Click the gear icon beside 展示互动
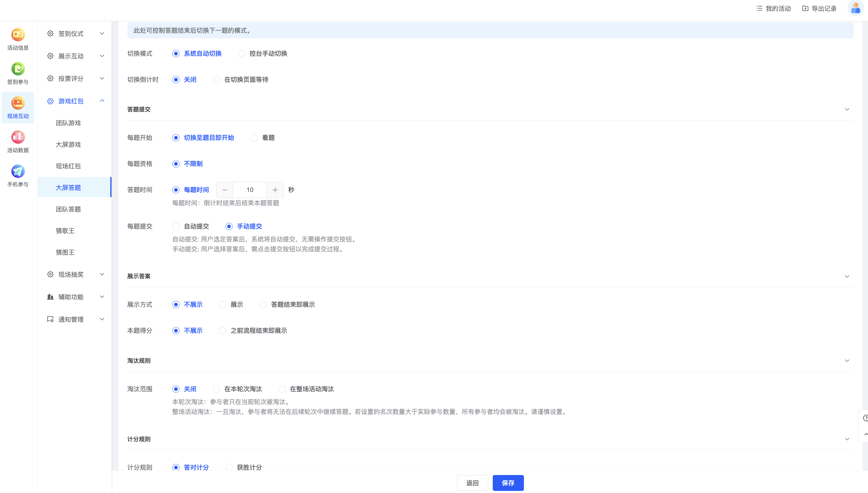 tap(50, 56)
